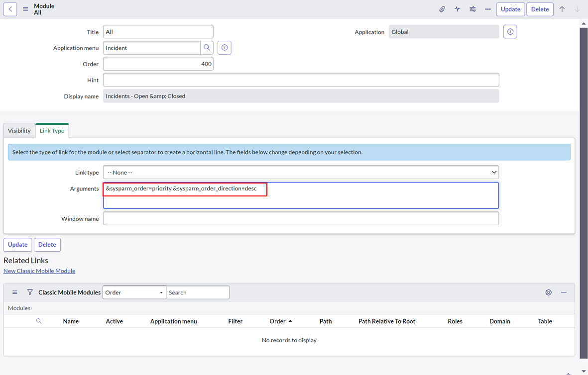Image resolution: width=588 pixels, height=375 pixels.
Task: Sort the list by the Order column
Action: pyautogui.click(x=278, y=321)
